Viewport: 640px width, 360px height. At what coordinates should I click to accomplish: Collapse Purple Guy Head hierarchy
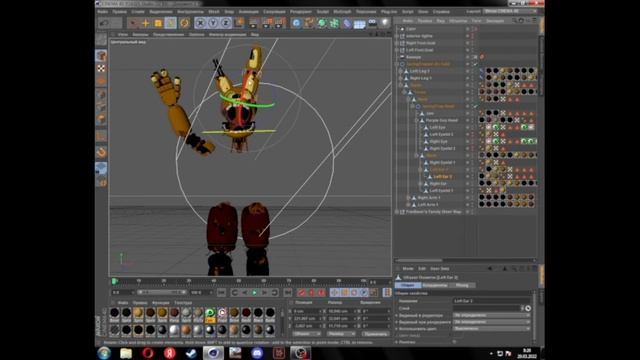[416, 120]
